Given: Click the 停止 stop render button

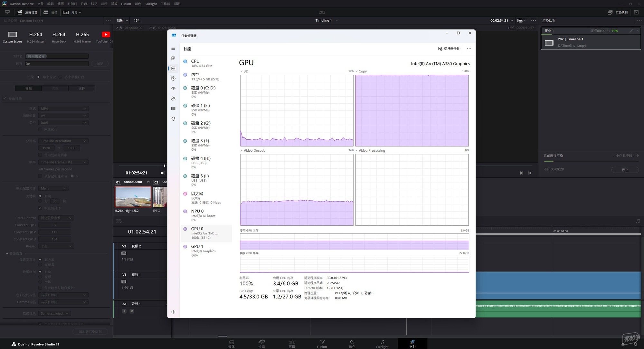Looking at the screenshot, I should click(625, 170).
